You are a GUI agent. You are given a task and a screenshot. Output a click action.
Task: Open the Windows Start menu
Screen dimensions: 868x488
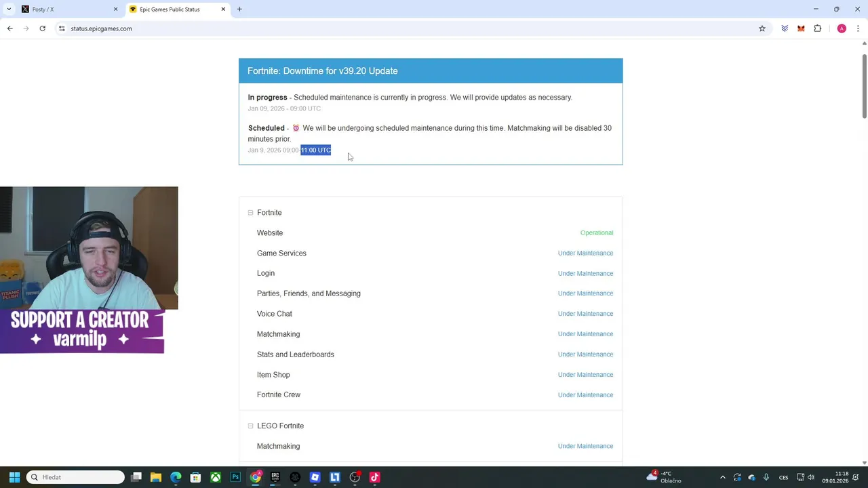click(x=14, y=477)
